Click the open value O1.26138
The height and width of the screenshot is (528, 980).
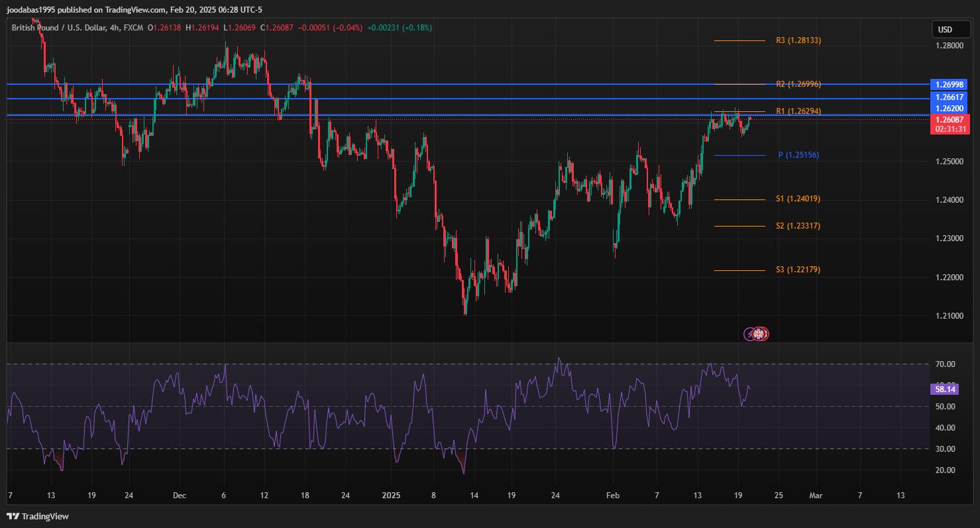(164, 28)
